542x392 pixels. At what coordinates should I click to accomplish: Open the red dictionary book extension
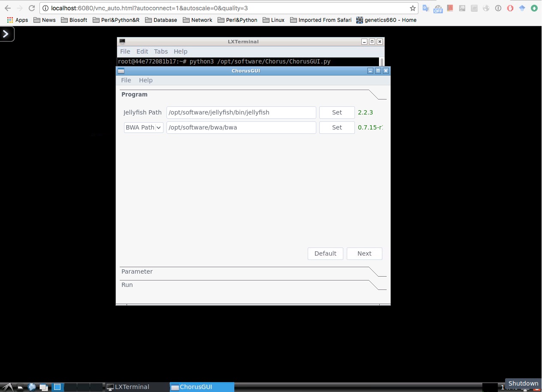[x=450, y=8]
